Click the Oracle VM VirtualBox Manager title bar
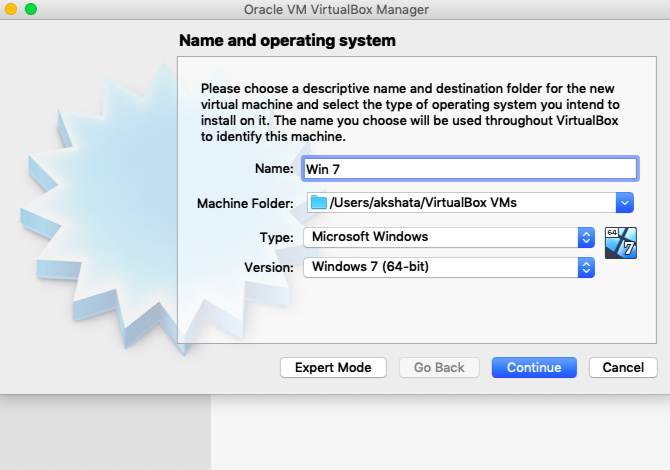The width and height of the screenshot is (670, 470). point(333,10)
